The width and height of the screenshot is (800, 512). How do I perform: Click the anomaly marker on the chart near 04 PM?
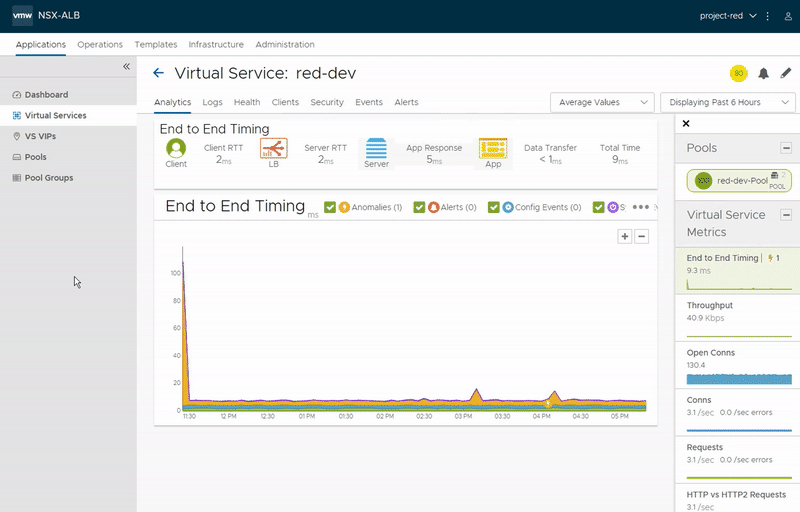point(548,403)
